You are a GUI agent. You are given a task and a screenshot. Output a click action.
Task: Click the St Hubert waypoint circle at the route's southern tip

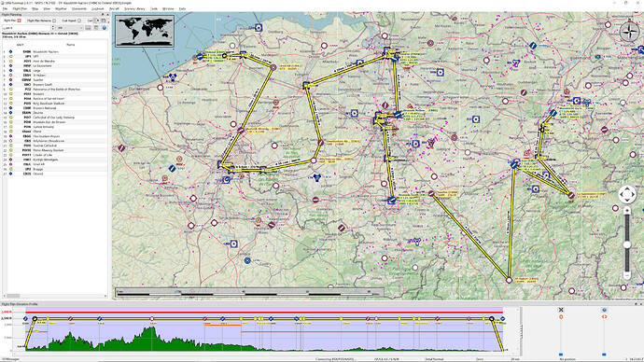[x=509, y=280]
